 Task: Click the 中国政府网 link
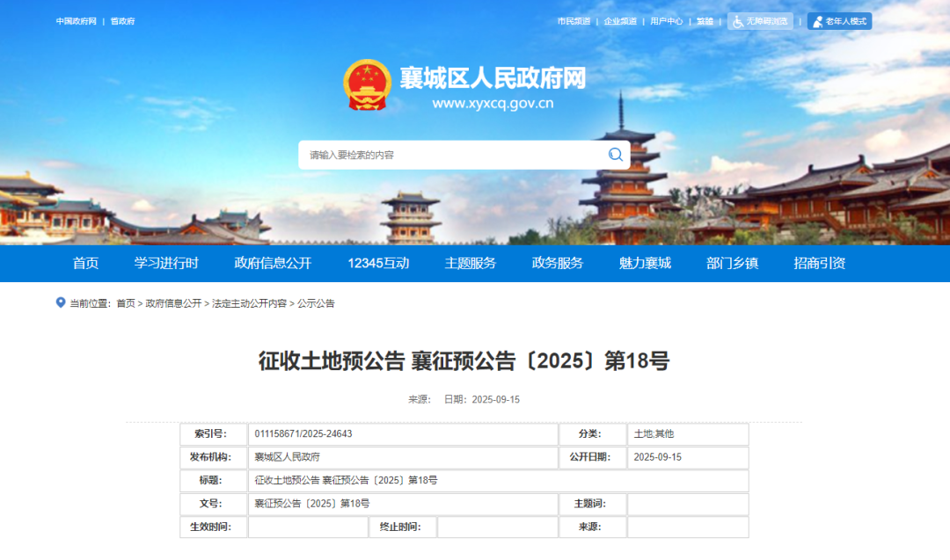point(76,21)
